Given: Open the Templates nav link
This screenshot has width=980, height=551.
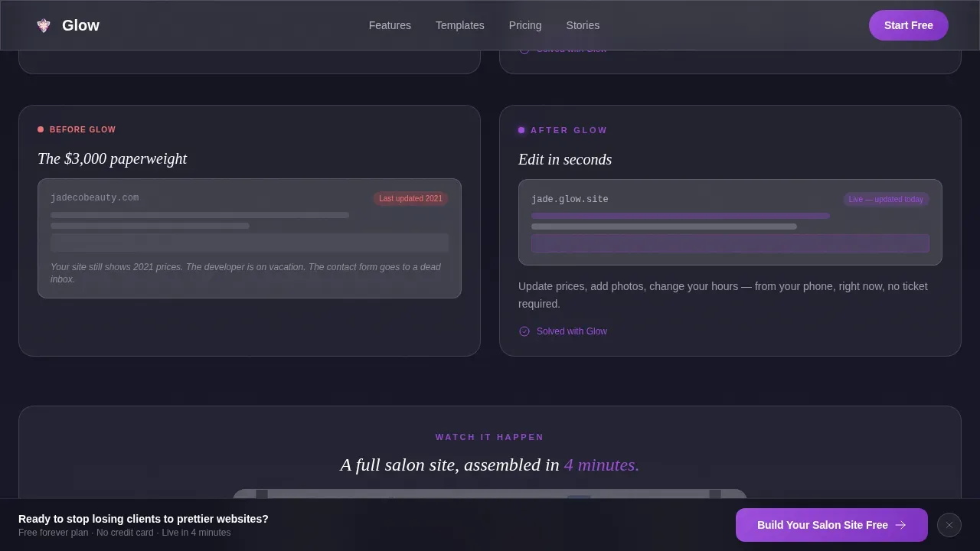Looking at the screenshot, I should 460,25.
